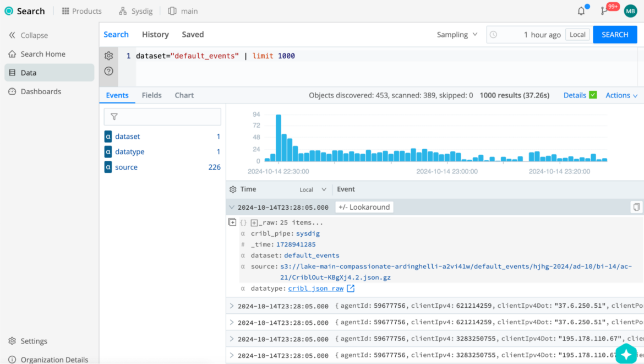The width and height of the screenshot is (644, 364).
Task: Open the main workspace selector
Action: click(183, 11)
